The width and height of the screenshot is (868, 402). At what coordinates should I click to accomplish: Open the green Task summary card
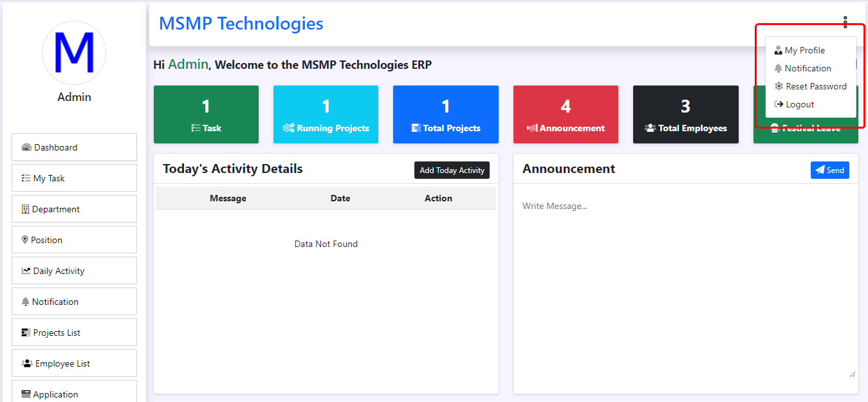(206, 114)
